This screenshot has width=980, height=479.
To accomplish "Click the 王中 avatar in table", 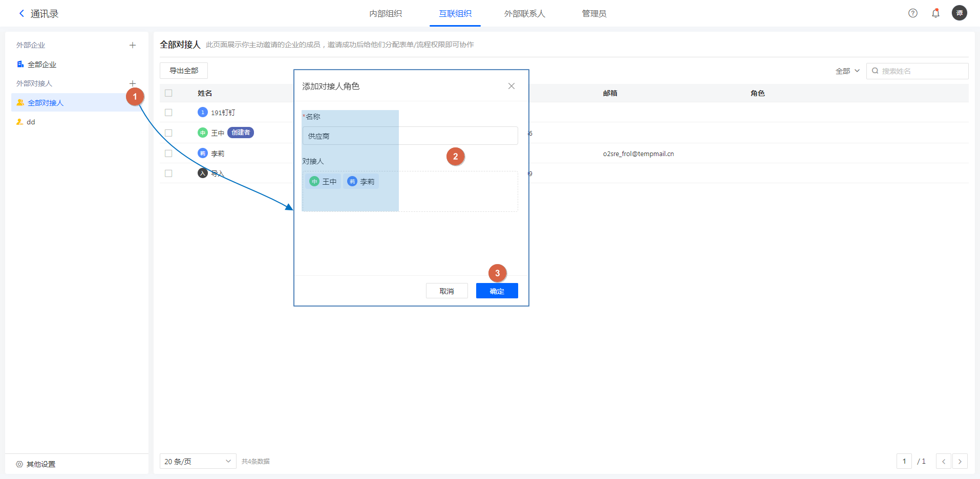I will [x=203, y=133].
